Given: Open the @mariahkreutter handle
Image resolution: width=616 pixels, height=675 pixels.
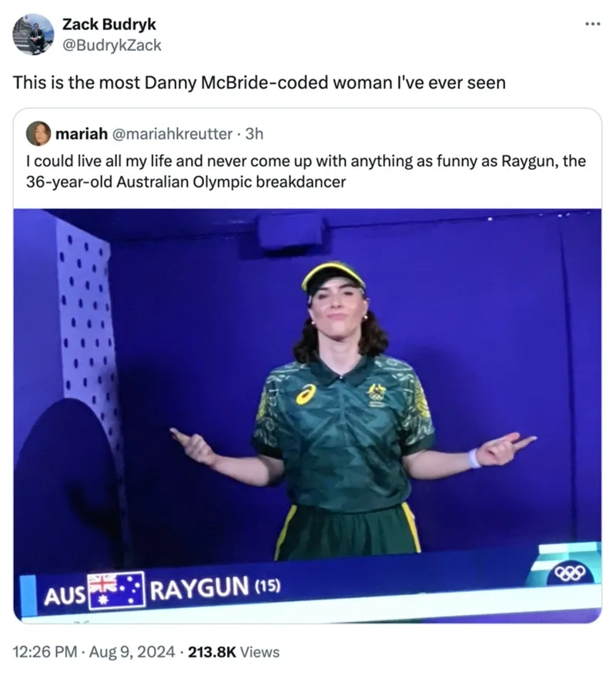Looking at the screenshot, I should 172,134.
